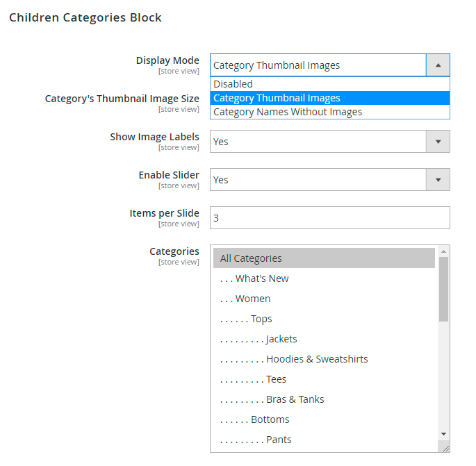
Task: Open the Show Image Labels dropdown
Action: 329,142
